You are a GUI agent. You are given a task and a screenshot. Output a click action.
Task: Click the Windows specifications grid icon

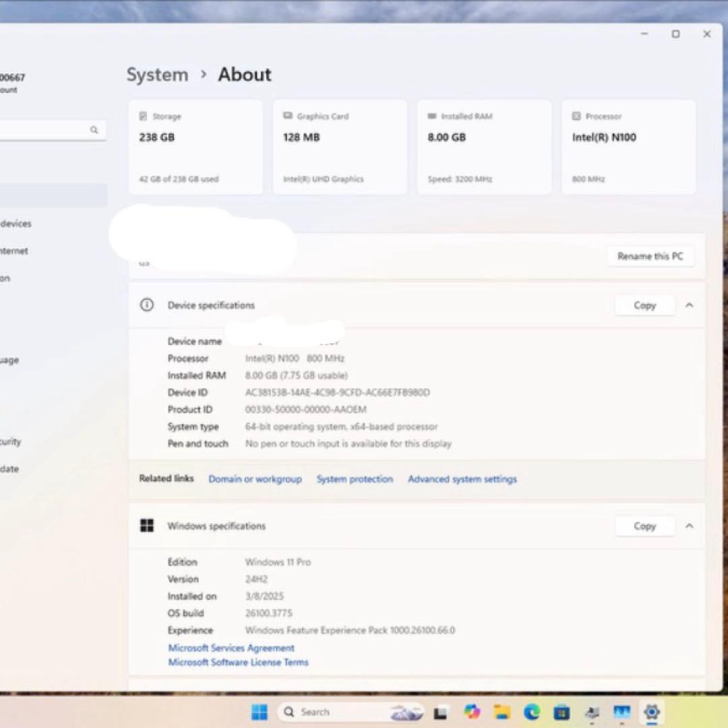[x=147, y=526]
